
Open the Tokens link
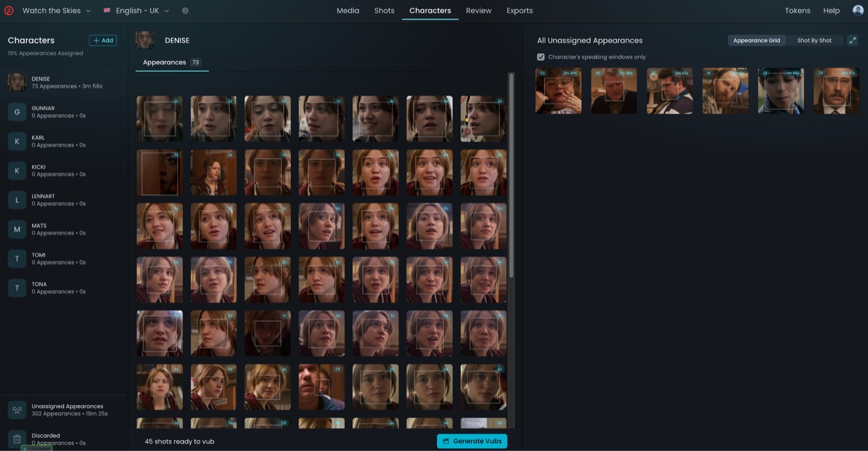tap(797, 10)
